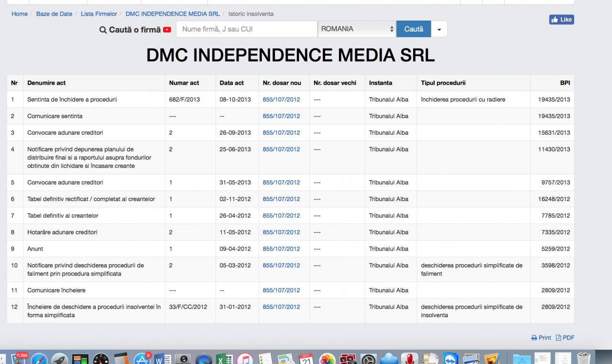Open QuickTime Player in the Dock
Image resolution: width=612 pixels, height=364 pixels.
(204, 359)
